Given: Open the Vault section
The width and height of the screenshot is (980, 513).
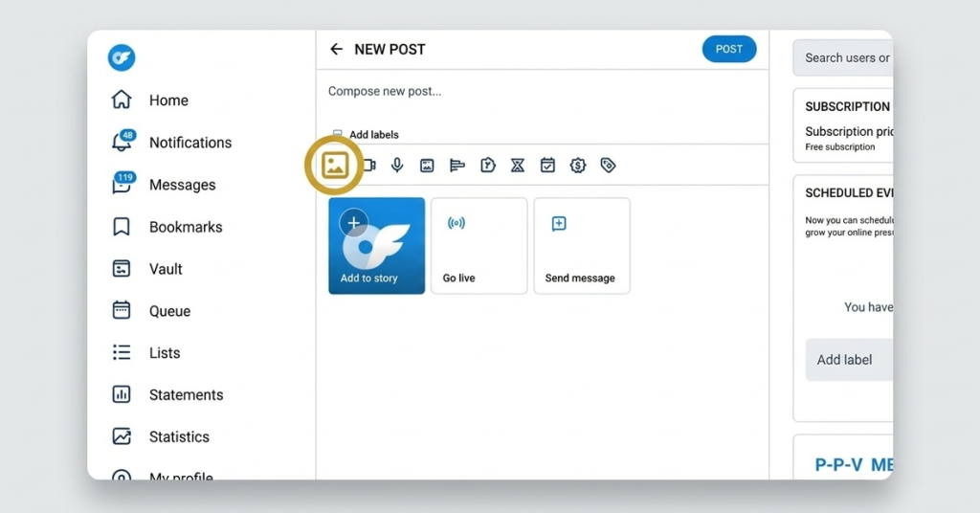Looking at the screenshot, I should click(x=166, y=269).
